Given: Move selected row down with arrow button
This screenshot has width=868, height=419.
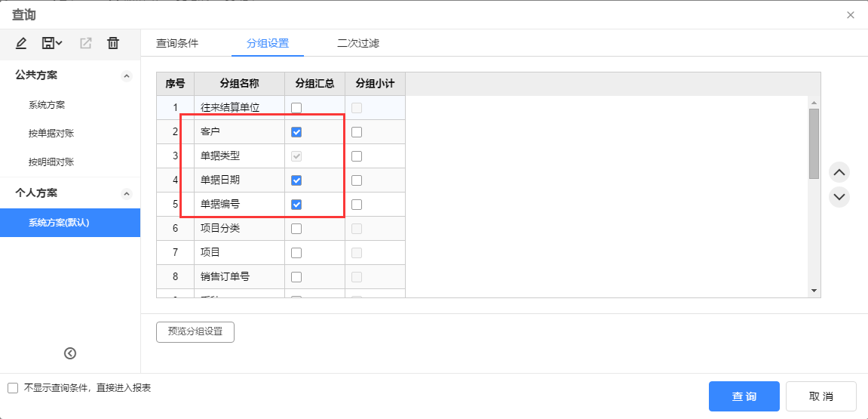Looking at the screenshot, I should pyautogui.click(x=839, y=197).
